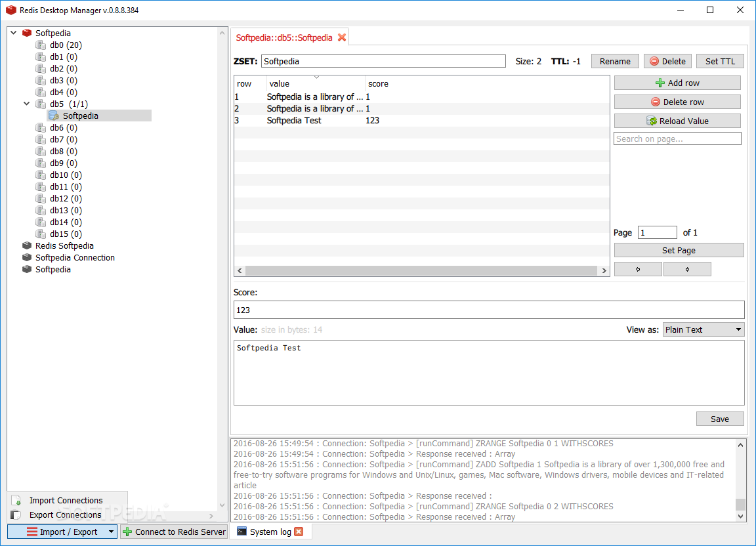This screenshot has height=546, width=756.
Task: Click the db7 (0) database icon
Action: [41, 139]
